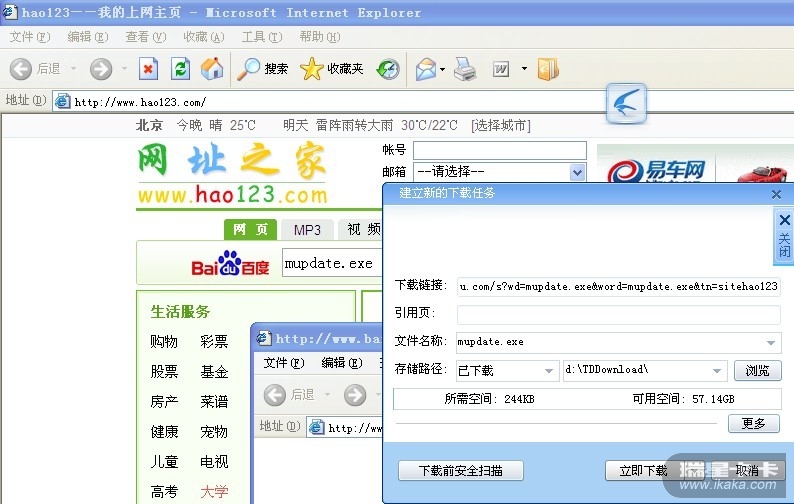Open the 帮助(H) menu
The height and width of the screenshot is (504, 794).
point(320,36)
